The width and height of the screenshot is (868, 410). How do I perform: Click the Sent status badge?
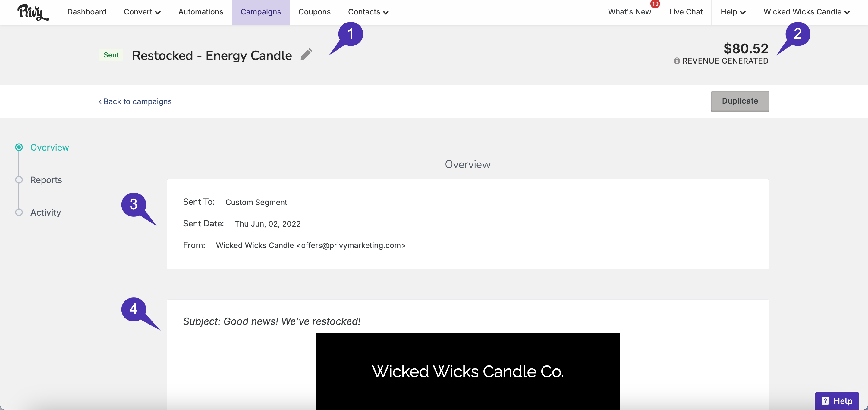click(x=111, y=55)
